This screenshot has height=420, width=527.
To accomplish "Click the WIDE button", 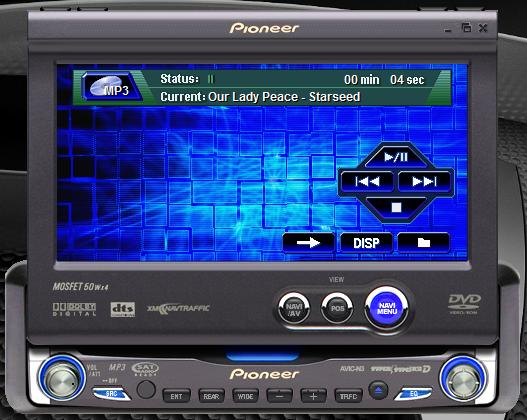I will [x=245, y=396].
